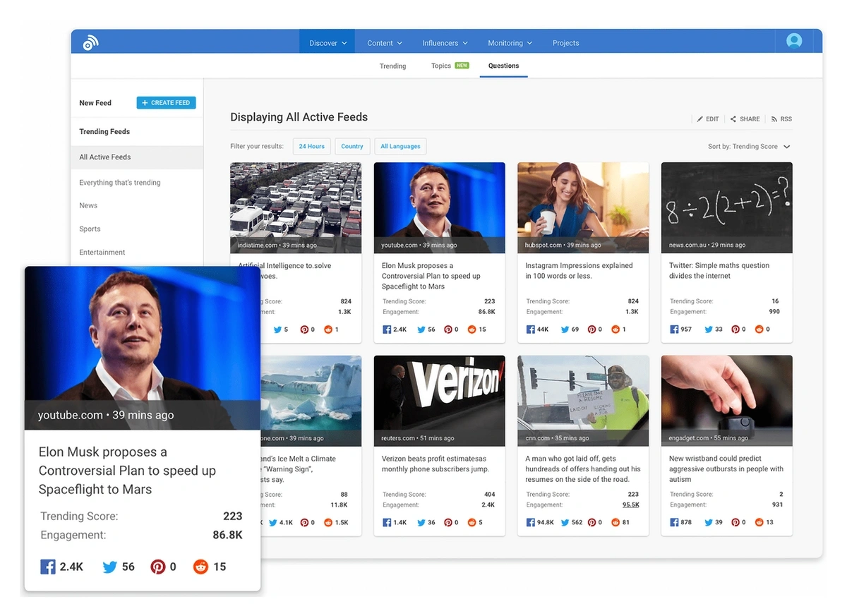Image resolution: width=847 pixels, height=616 pixels.
Task: Click Twitter icon on Verizon card
Action: click(421, 523)
